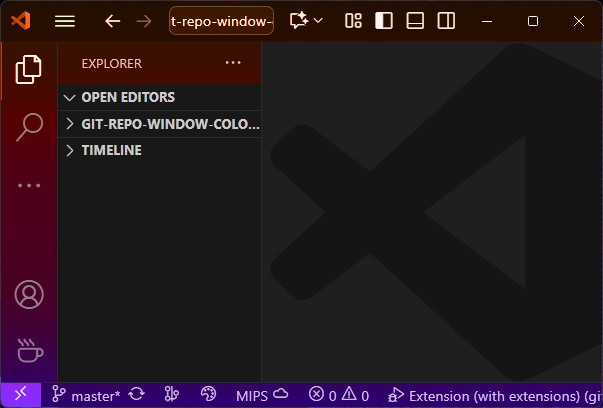The width and height of the screenshot is (603, 408).
Task: Expand the GIT-REPO-WINDOW-COLO... folder section
Action: (160, 124)
